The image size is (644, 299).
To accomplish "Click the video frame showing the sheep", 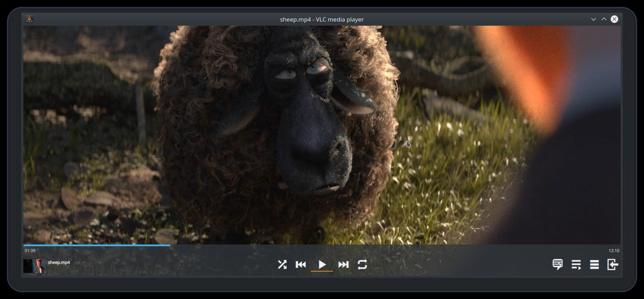I will click(322, 135).
